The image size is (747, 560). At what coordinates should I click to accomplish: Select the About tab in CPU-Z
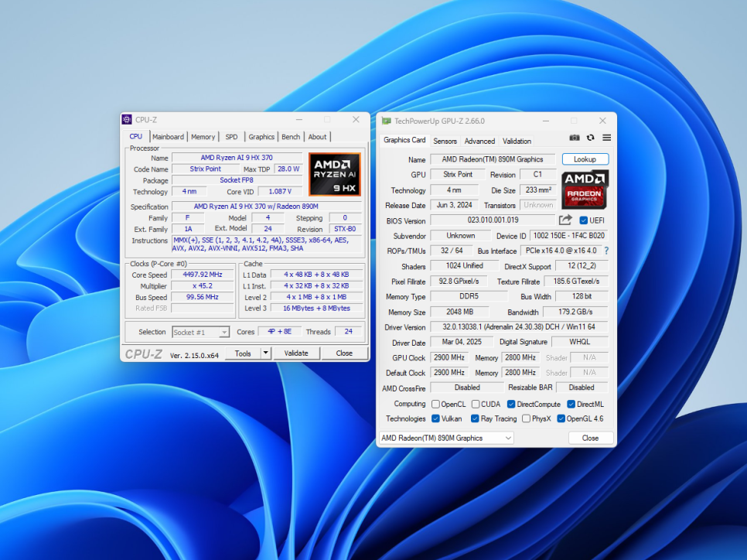(317, 137)
